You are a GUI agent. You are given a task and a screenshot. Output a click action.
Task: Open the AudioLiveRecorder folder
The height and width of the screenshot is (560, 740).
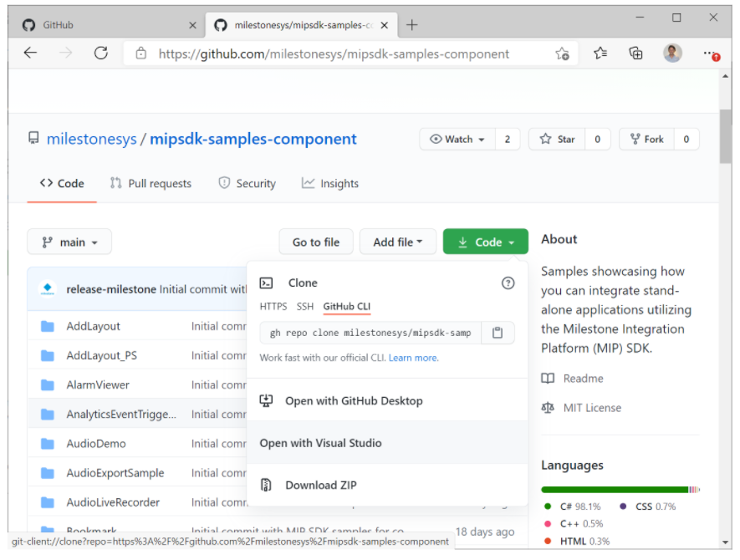[113, 502]
